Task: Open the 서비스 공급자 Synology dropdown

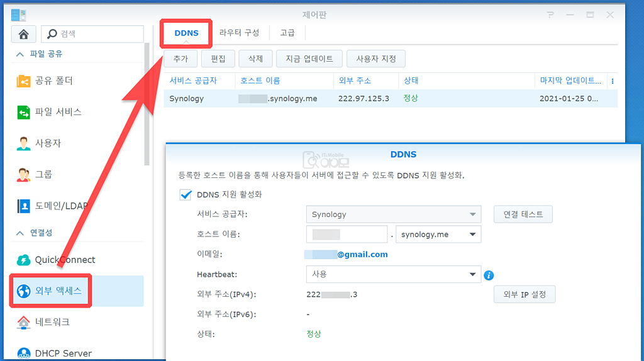Action: pos(394,214)
